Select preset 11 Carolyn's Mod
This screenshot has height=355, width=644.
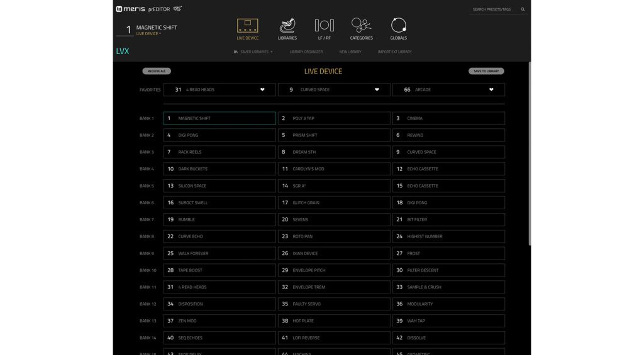(x=334, y=168)
